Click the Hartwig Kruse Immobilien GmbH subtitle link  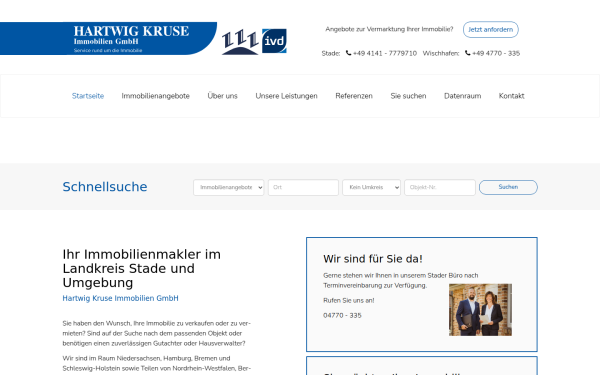pos(121,298)
